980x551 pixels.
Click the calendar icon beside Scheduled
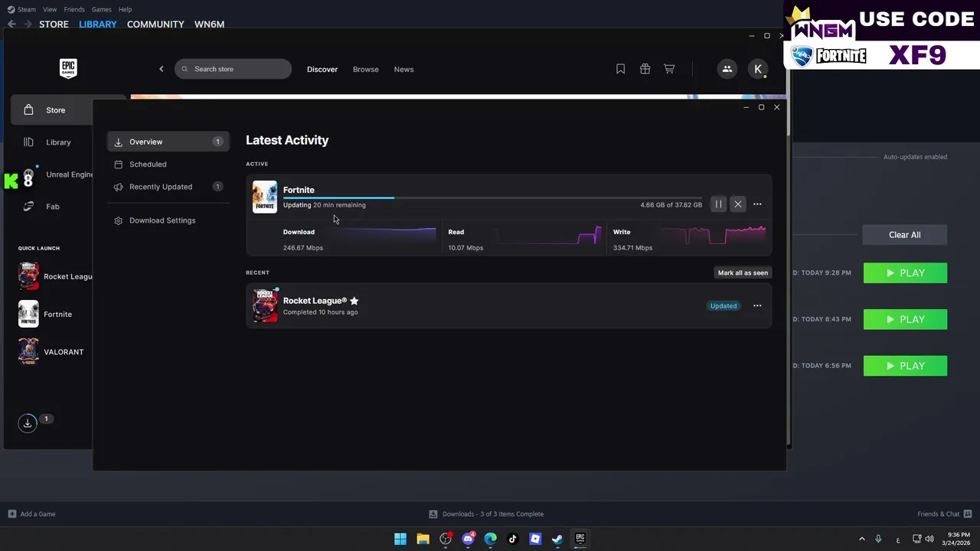(118, 164)
